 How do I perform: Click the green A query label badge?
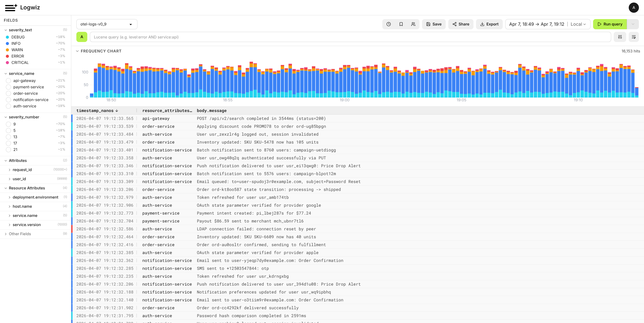(x=82, y=37)
